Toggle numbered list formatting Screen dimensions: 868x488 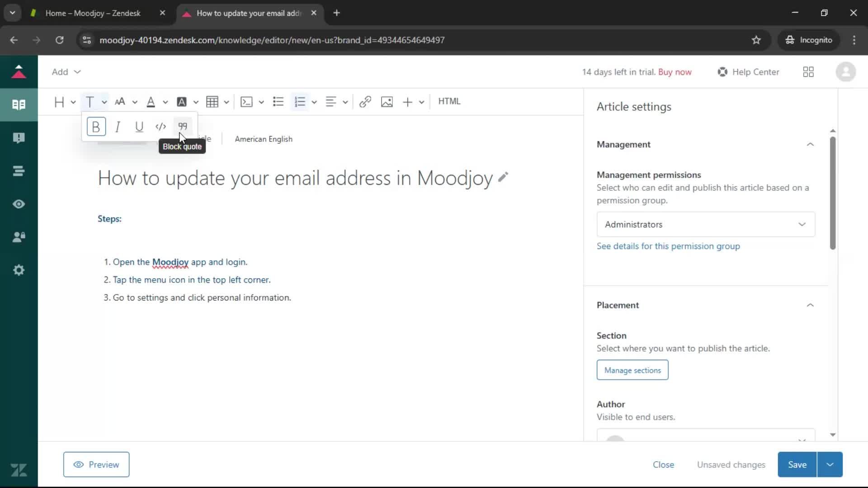pos(300,102)
